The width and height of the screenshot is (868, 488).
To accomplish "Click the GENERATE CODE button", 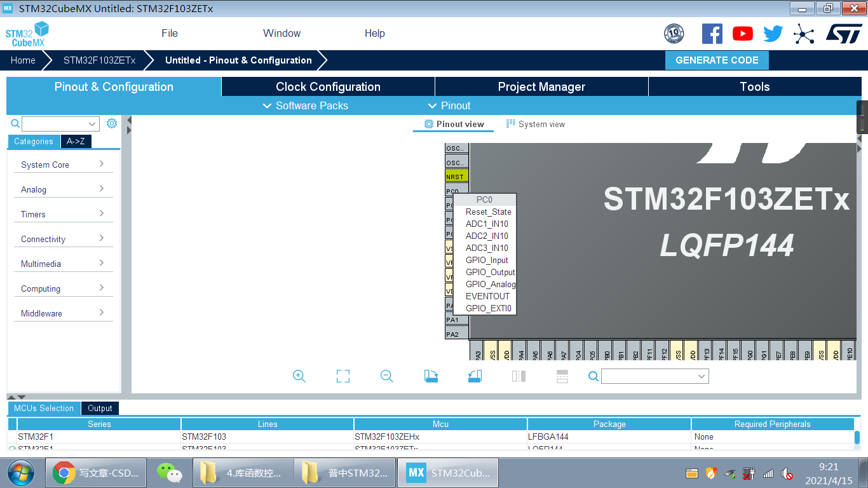I will click(x=717, y=60).
